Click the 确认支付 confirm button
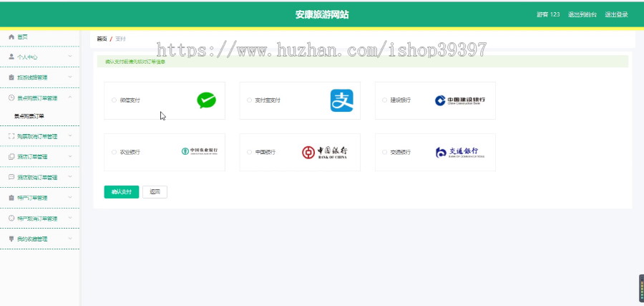This screenshot has width=644, height=306. click(x=122, y=192)
